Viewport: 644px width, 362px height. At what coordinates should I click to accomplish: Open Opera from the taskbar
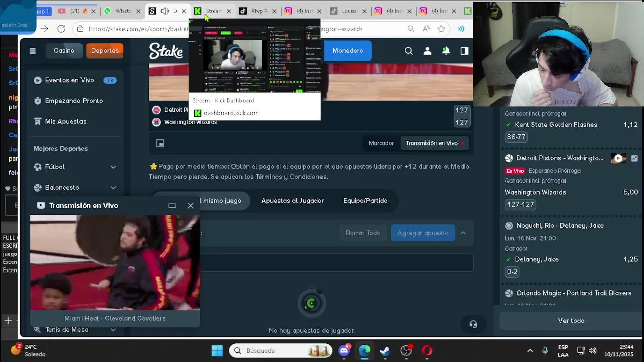click(427, 350)
